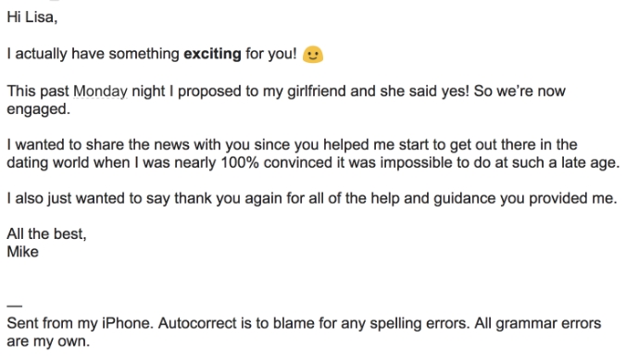Screen dimensions: 626x364
Task: Click the All the best closing line
Action: (x=46, y=234)
